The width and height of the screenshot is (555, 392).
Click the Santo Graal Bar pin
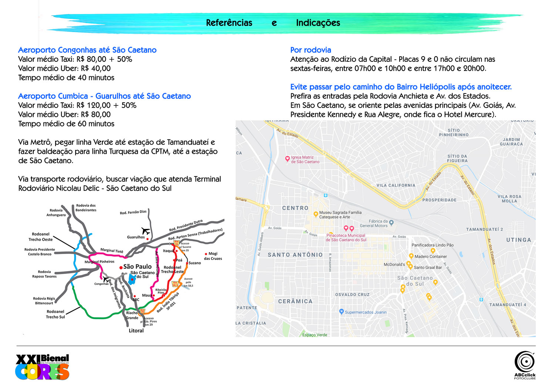[x=410, y=267]
